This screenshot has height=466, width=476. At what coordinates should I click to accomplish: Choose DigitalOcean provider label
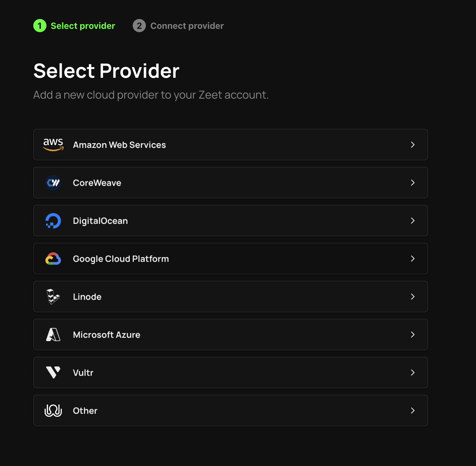[101, 221]
